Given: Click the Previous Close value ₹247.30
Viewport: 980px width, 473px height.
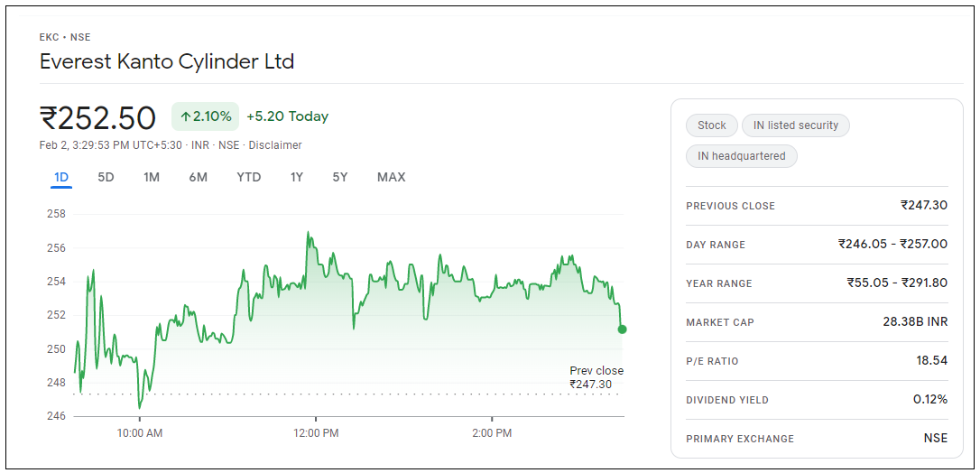Looking at the screenshot, I should click(924, 205).
